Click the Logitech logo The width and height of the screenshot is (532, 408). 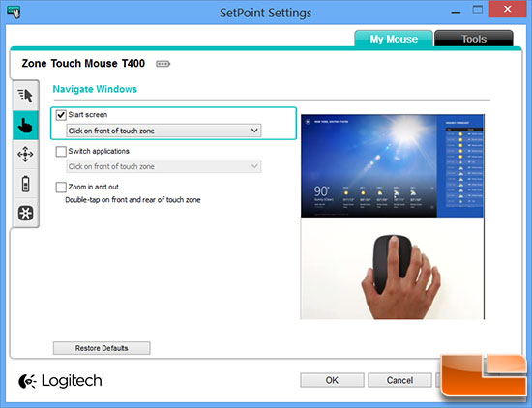(x=61, y=381)
